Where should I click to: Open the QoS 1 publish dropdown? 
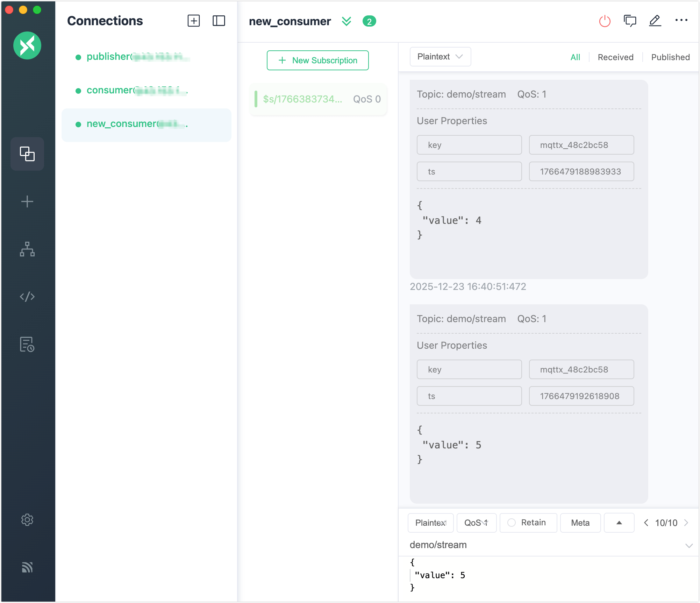tap(476, 523)
